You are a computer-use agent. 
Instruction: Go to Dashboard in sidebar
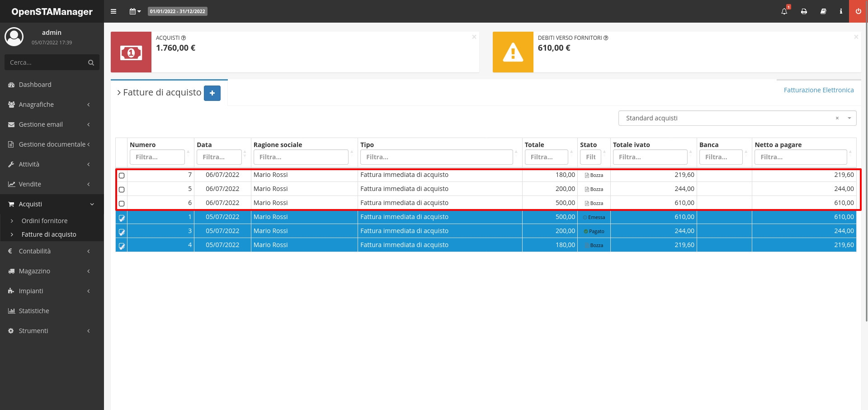35,85
